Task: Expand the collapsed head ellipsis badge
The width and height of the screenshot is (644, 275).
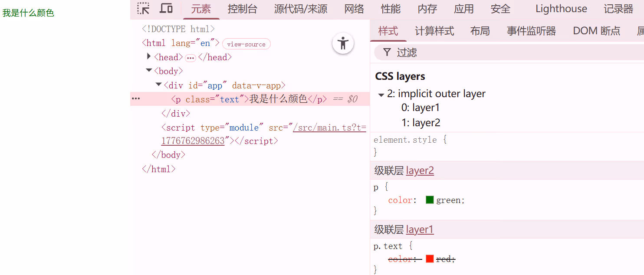Action: (191, 58)
